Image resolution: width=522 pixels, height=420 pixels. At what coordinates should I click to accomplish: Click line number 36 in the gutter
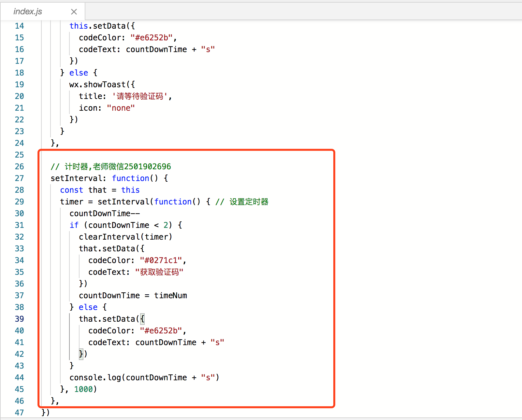(20, 284)
